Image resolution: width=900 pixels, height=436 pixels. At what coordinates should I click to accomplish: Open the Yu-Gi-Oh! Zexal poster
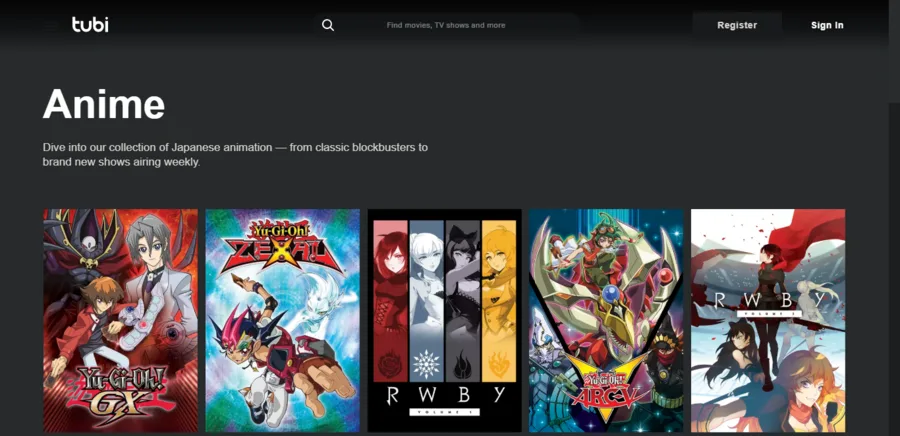282,320
